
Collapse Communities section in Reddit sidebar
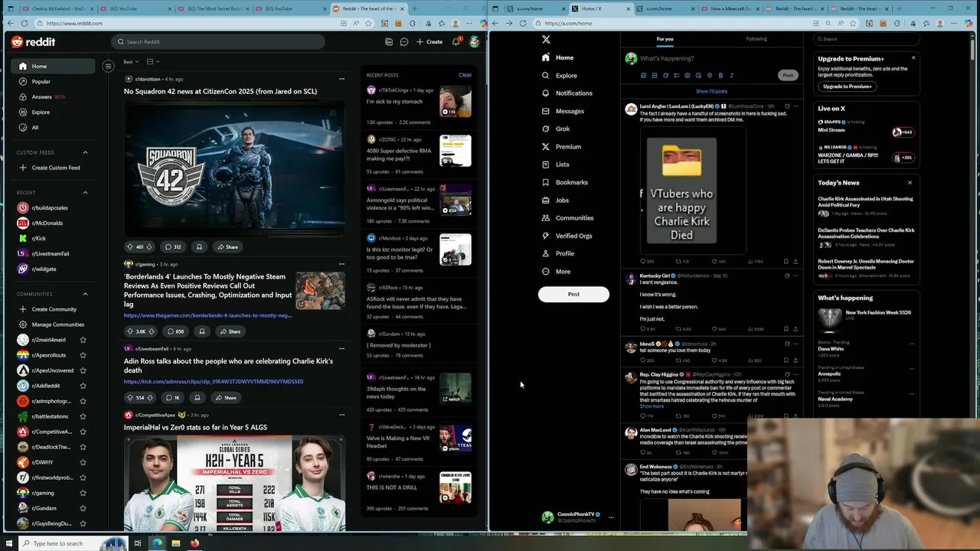point(85,294)
